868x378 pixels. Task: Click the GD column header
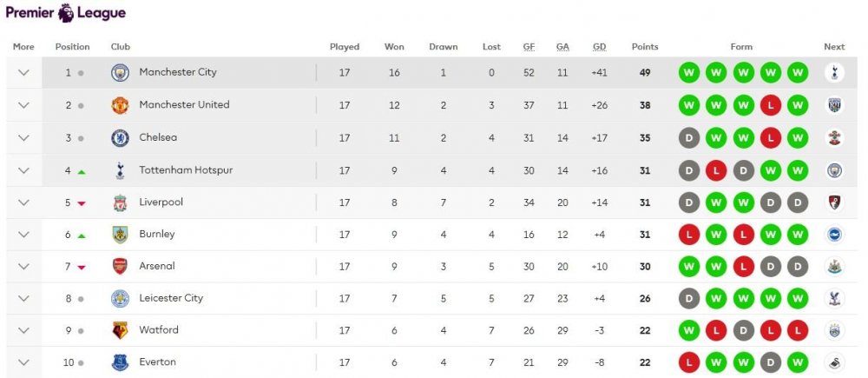pos(600,47)
